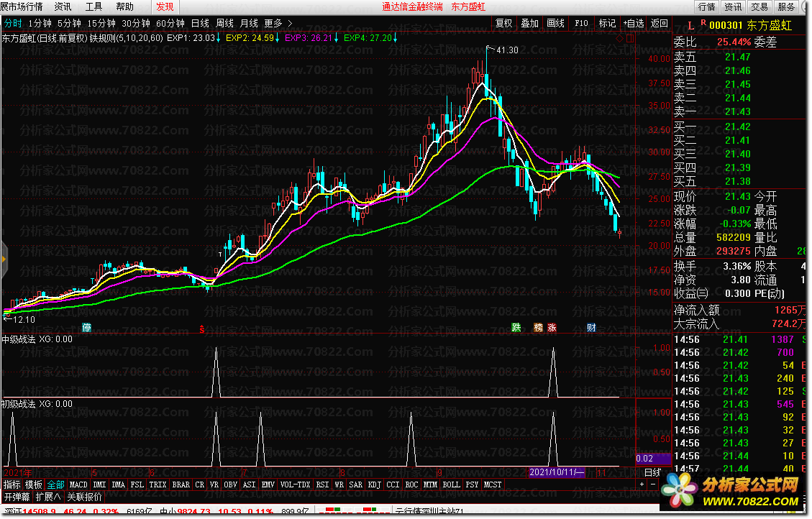The image size is (812, 519).
Task: Click the 000301 东方盛虹 stock title
Action: point(750,25)
